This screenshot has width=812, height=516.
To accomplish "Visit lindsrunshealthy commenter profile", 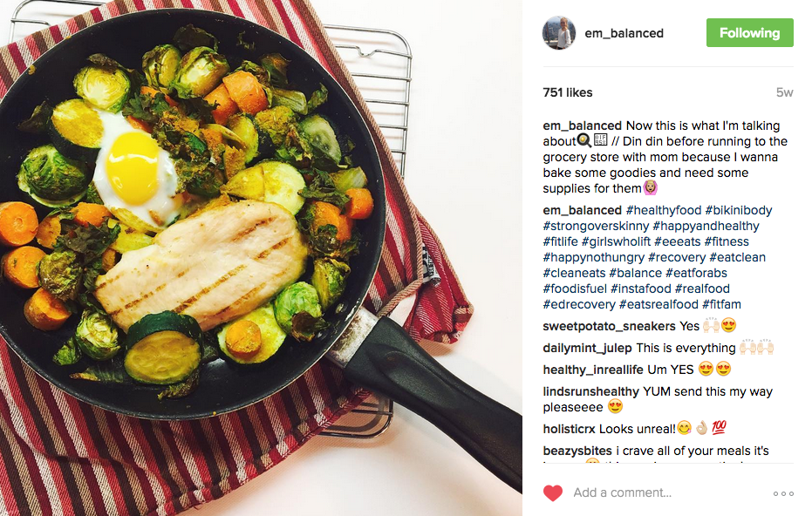I will click(590, 391).
